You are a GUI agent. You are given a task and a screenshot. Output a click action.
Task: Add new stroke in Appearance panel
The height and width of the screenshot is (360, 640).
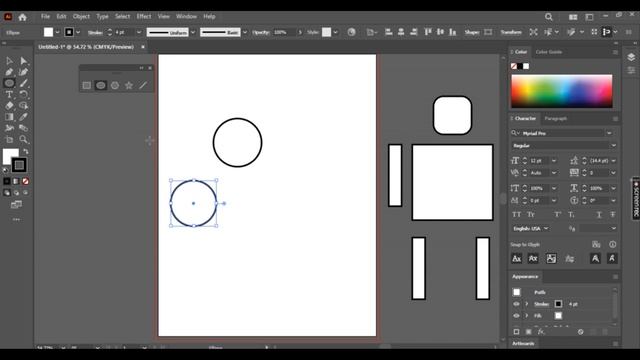pyautogui.click(x=516, y=332)
